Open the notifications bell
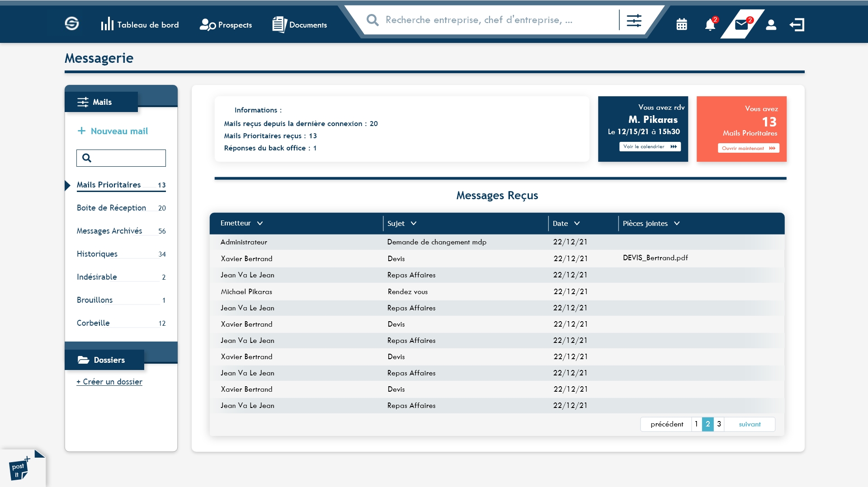The height and width of the screenshot is (487, 868). coord(710,24)
